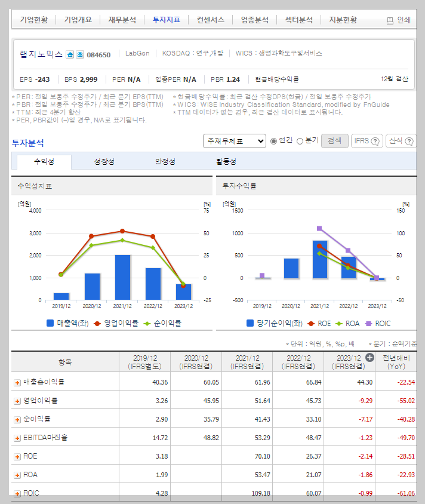The height and width of the screenshot is (504, 425).
Task: Click the 영업이익률 YoY value -55.02
Action: 406,401
